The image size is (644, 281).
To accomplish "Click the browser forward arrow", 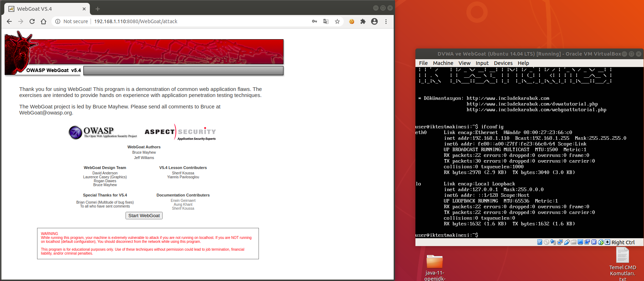I will pos(21,21).
